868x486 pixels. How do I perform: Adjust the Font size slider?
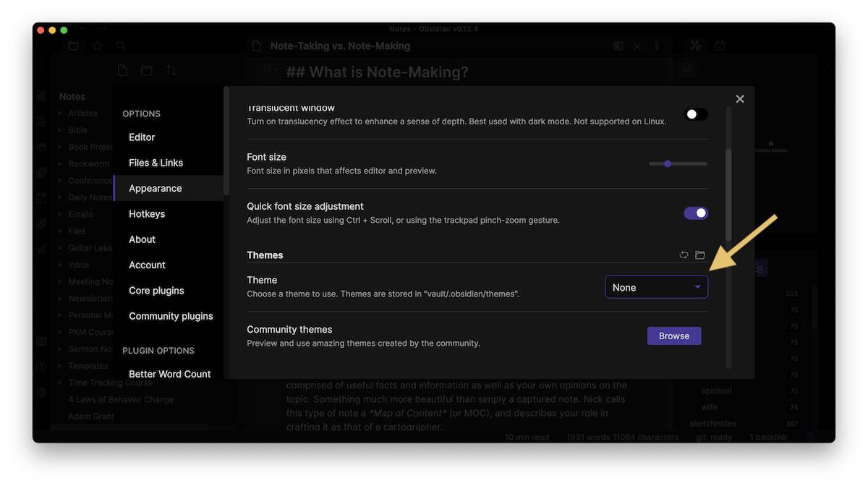(x=678, y=163)
